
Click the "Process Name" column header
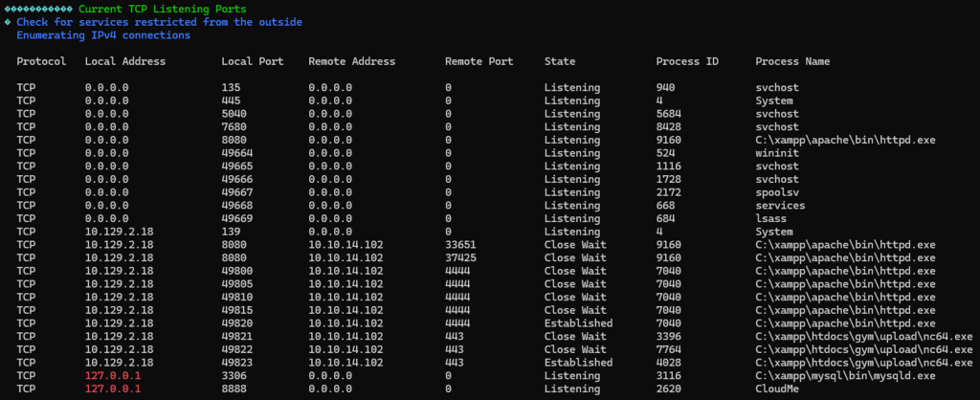click(x=792, y=61)
